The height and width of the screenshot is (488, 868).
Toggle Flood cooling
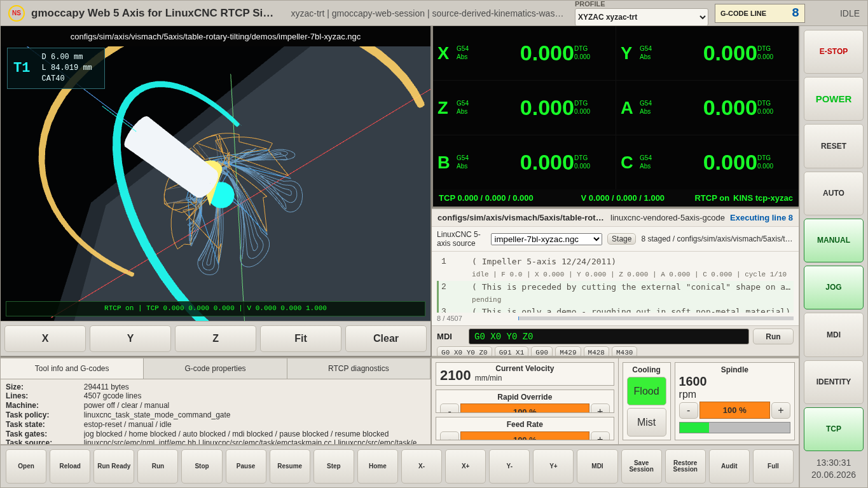646,391
